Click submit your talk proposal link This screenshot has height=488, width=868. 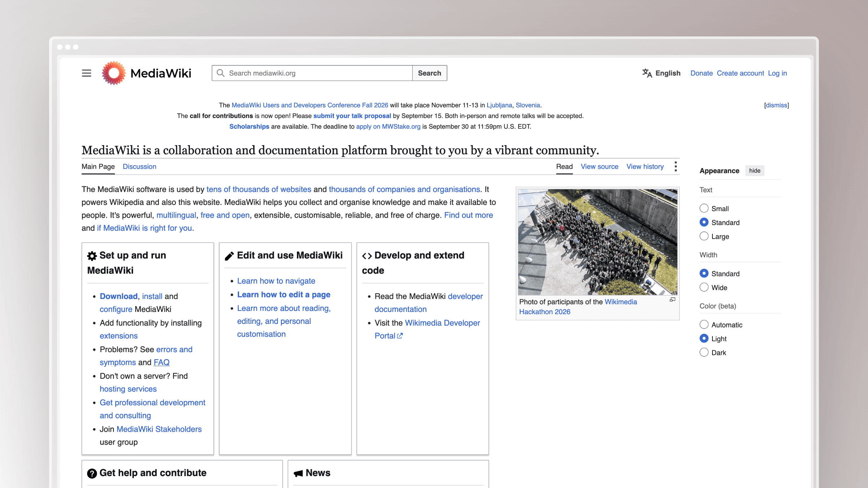point(352,116)
